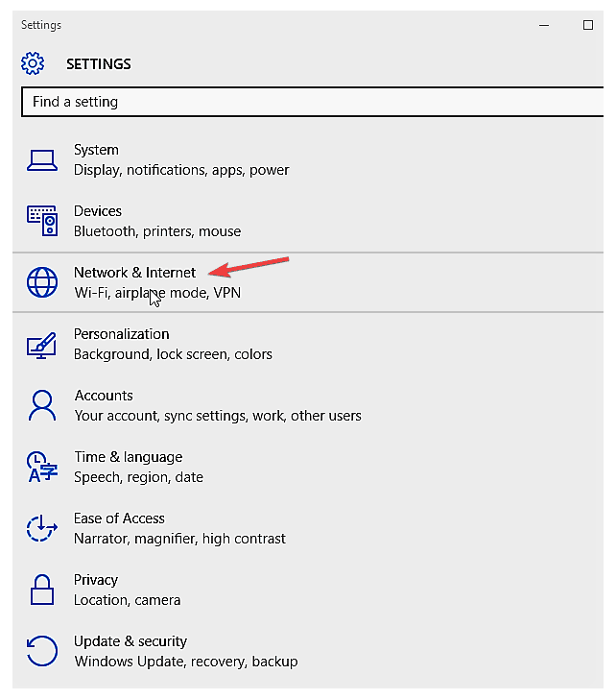Open the Devices category title
This screenshot has height=699, width=616.
coord(98,211)
